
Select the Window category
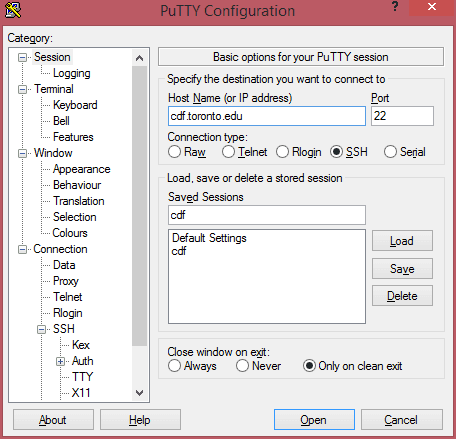click(x=53, y=153)
